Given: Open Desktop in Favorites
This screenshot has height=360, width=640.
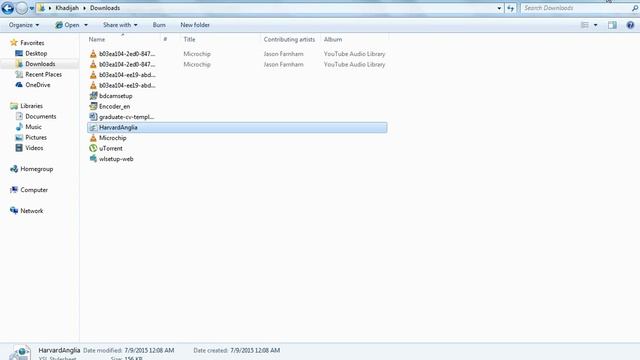Looking at the screenshot, I should click(36, 53).
